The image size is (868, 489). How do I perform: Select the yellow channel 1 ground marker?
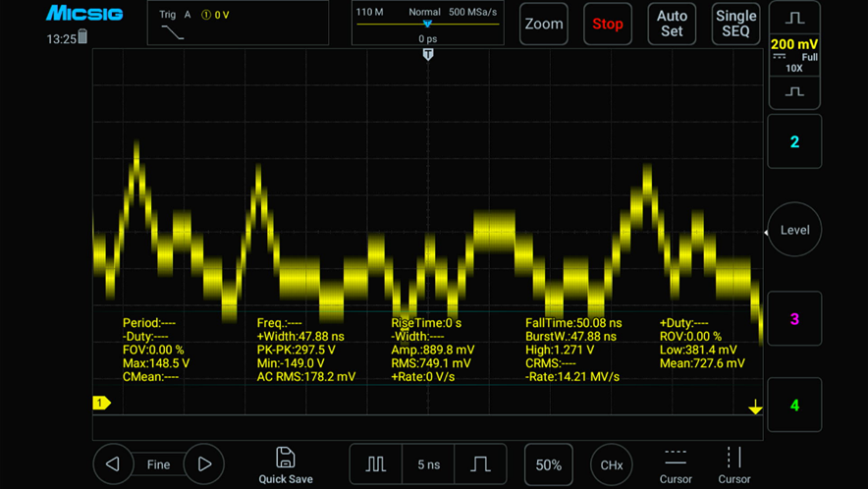point(101,403)
